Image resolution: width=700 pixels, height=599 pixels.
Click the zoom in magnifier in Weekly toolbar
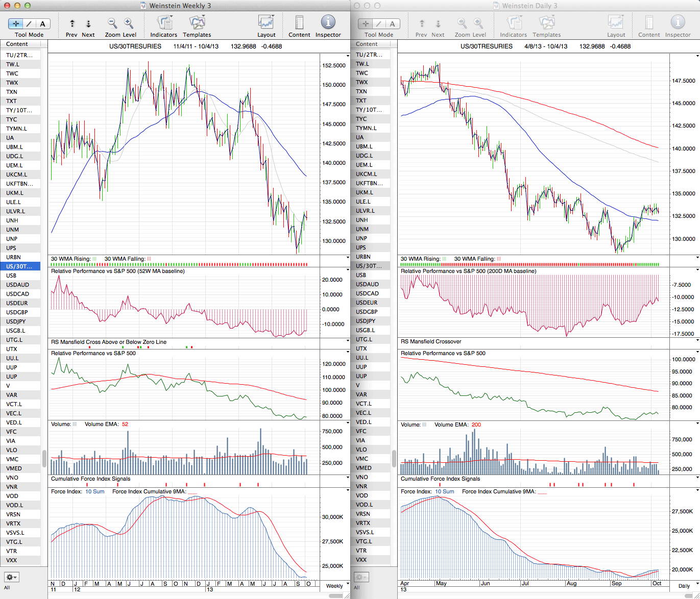(x=129, y=23)
